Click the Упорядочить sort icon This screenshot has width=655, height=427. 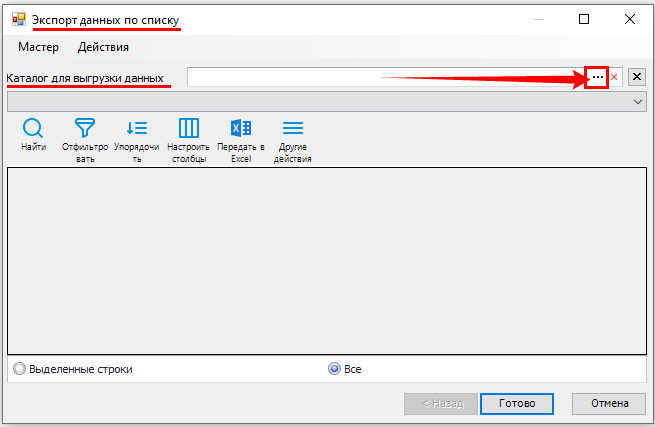[x=137, y=129]
